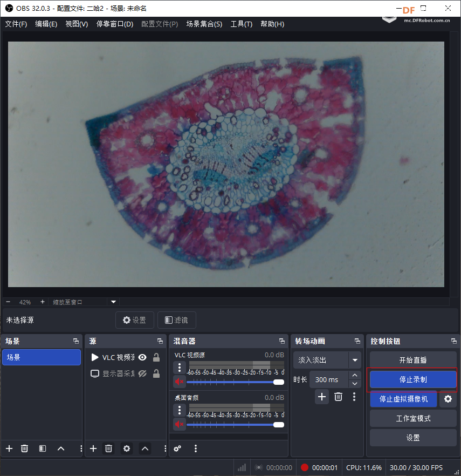
Task: Unlock the VLC video source
Action: pyautogui.click(x=156, y=357)
